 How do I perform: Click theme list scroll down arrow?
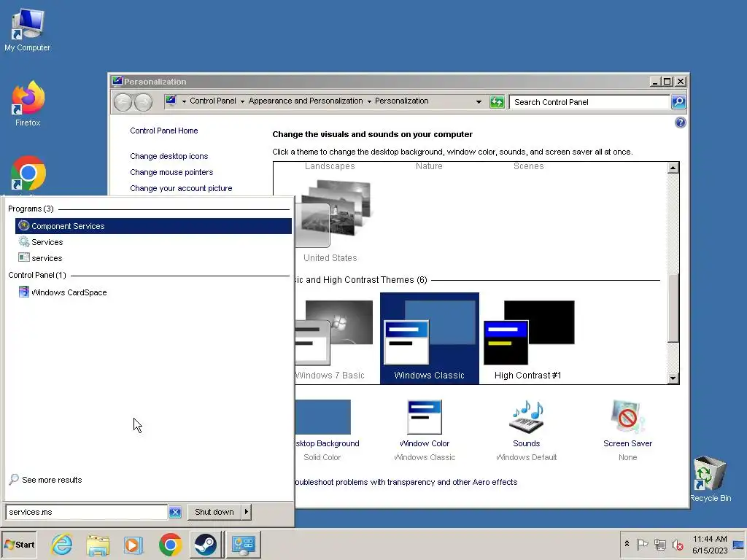pyautogui.click(x=673, y=378)
